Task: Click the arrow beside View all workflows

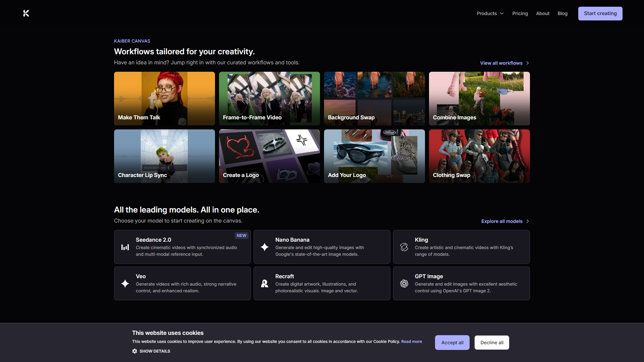Action: (528, 63)
